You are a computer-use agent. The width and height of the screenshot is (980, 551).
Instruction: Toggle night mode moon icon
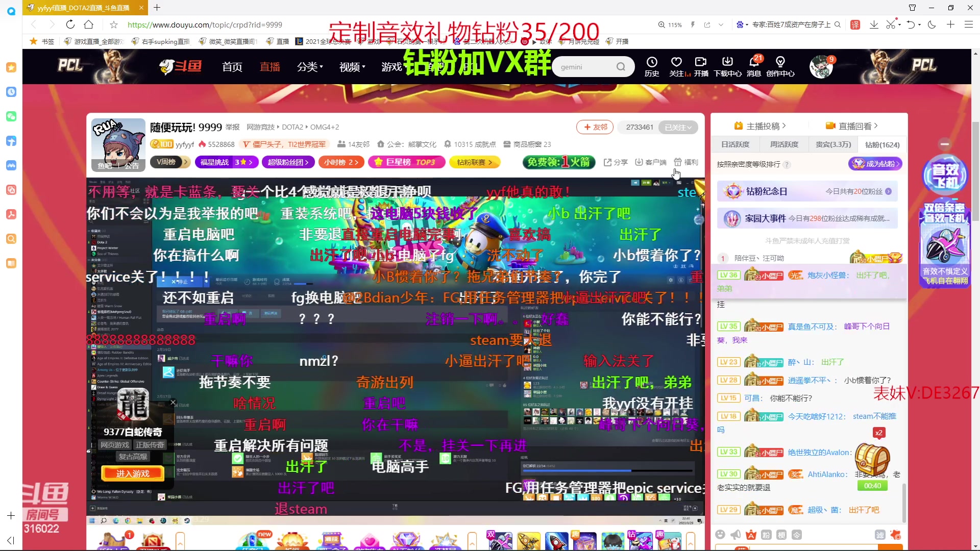932,24
